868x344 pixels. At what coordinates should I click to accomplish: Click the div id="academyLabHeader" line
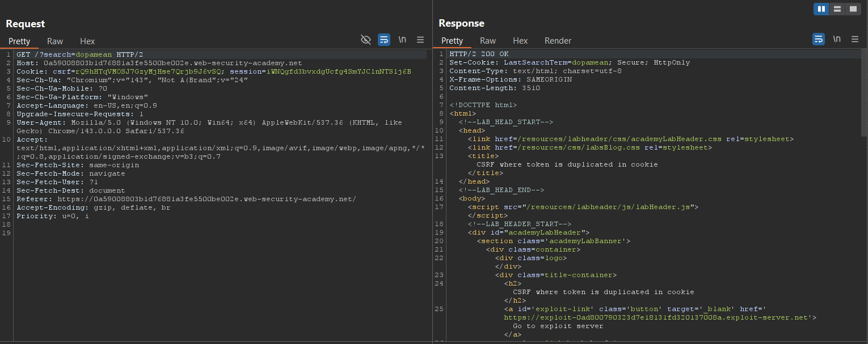pyautogui.click(x=529, y=232)
